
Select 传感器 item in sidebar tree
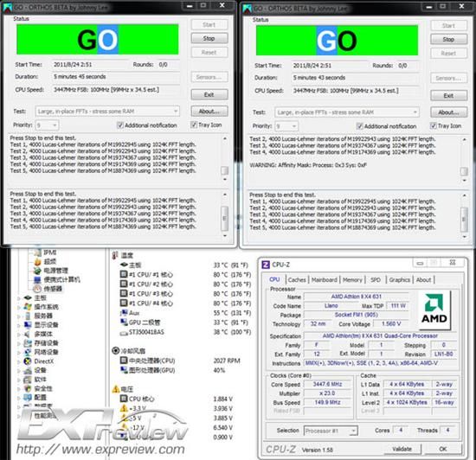click(48, 289)
